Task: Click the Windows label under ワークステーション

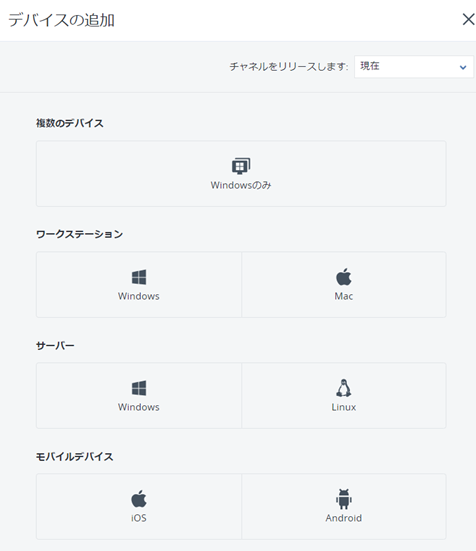Action: 139,296
